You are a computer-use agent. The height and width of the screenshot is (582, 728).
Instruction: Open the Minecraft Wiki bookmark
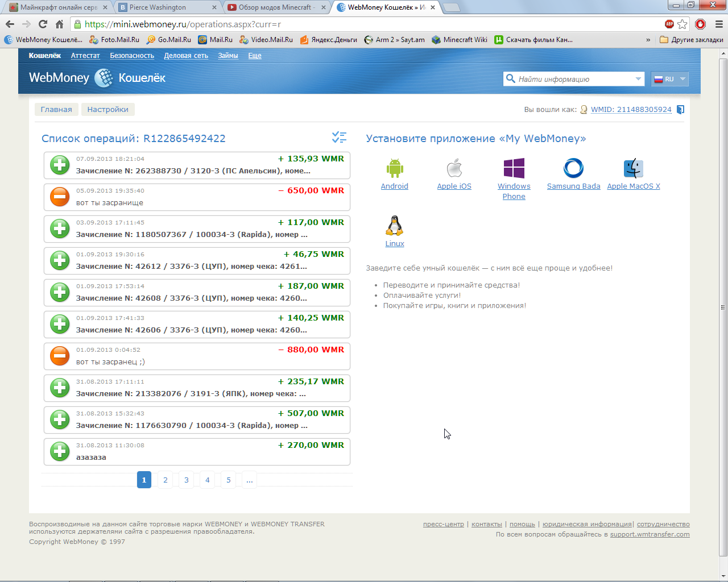(460, 40)
